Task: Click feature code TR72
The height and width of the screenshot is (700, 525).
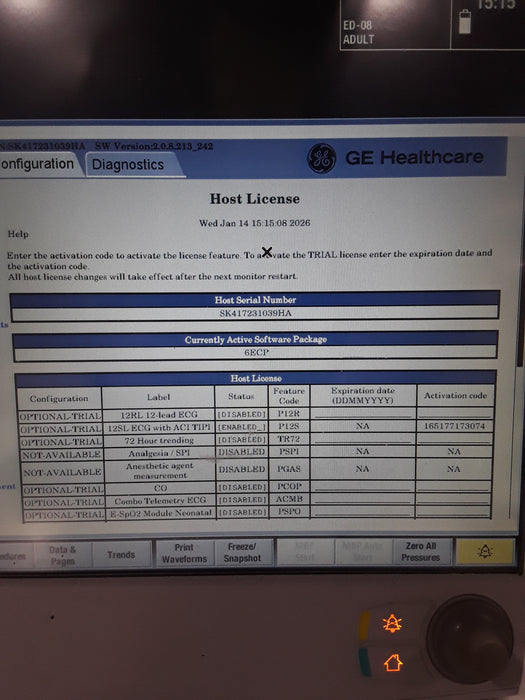Action: tap(288, 439)
